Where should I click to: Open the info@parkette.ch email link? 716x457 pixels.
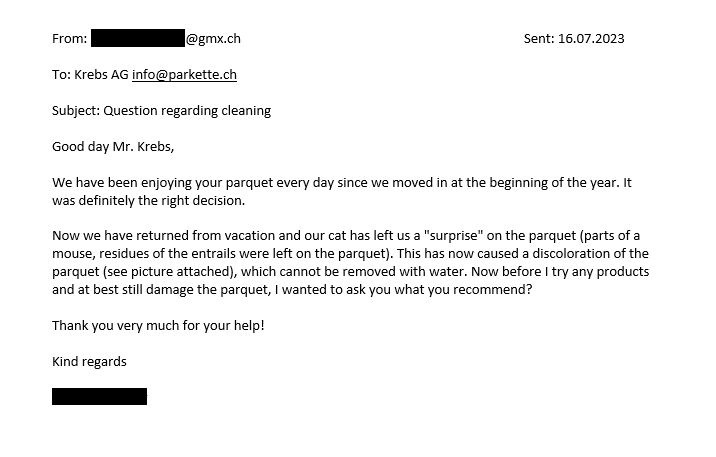point(184,74)
